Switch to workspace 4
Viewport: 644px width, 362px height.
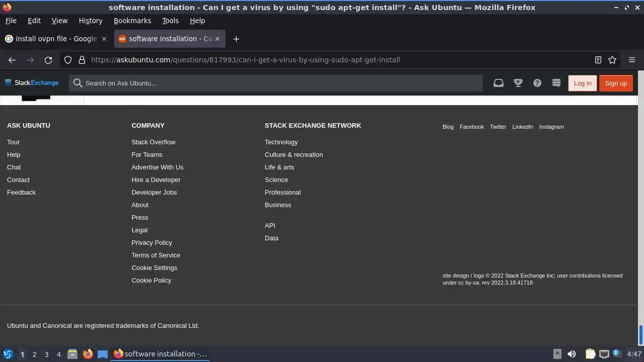(58, 354)
